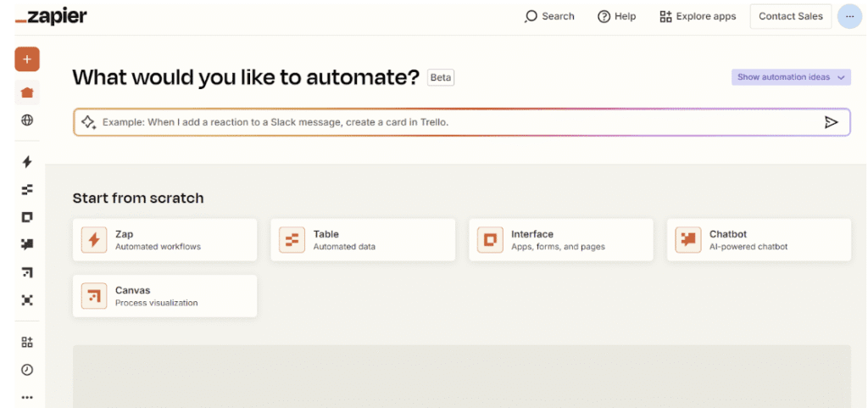This screenshot has width=868, height=408.
Task: Select the Chatbot AI-powered chatbot card
Action: pos(759,240)
